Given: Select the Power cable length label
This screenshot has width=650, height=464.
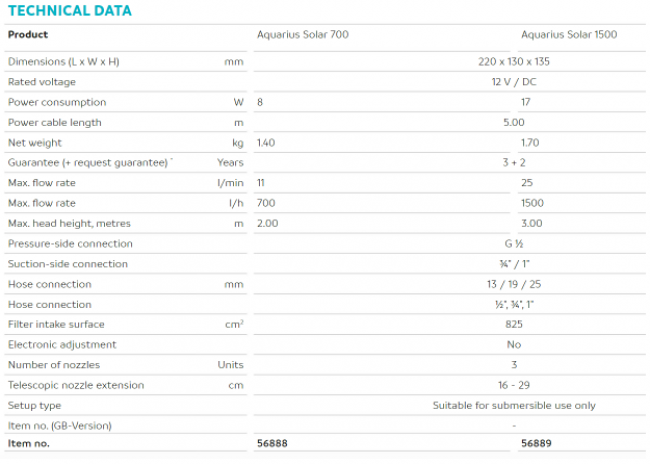Looking at the screenshot, I should click(x=54, y=123).
